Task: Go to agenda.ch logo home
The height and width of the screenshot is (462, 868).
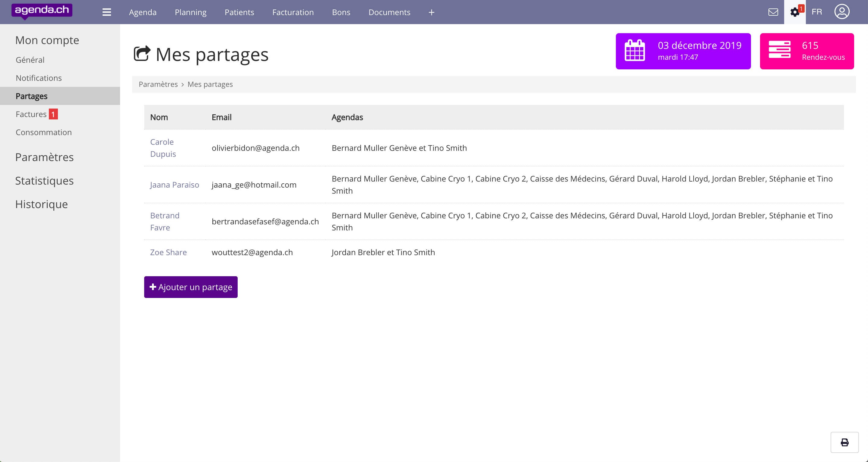Action: pyautogui.click(x=42, y=11)
